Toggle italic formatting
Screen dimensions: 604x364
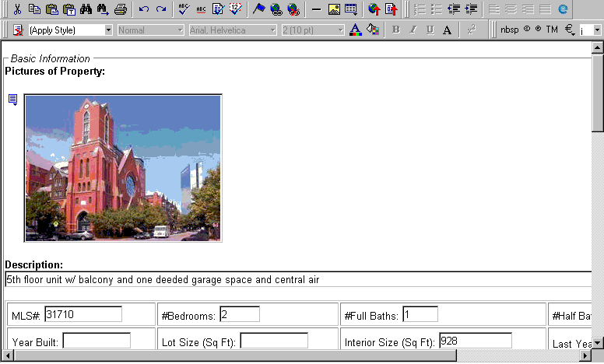413,30
